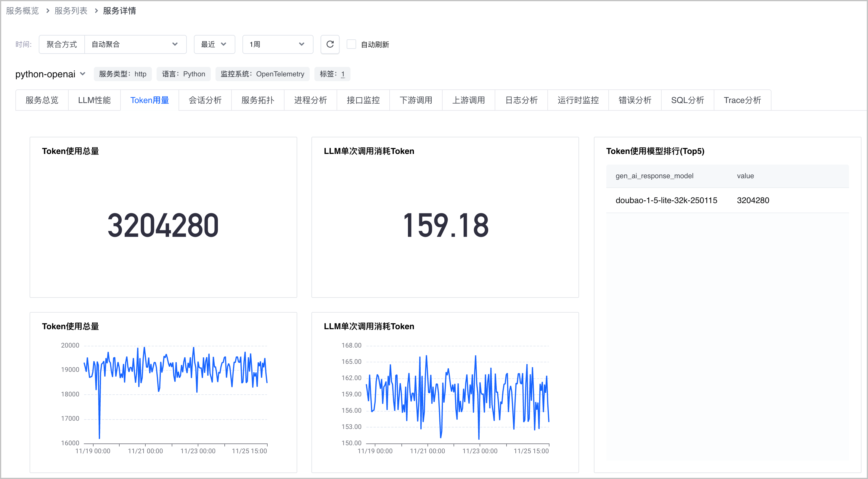Viewport: 868px width, 479px height.
Task: Click the refresh icon button
Action: (330, 44)
